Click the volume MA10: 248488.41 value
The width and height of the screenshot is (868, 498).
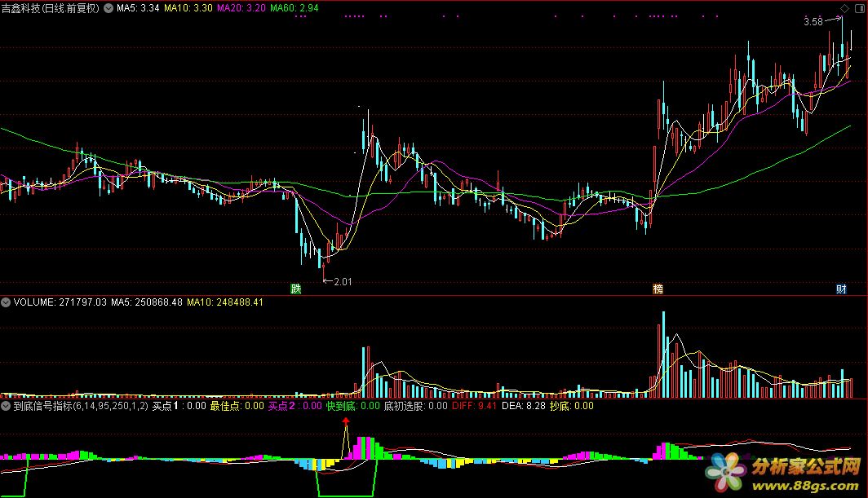click(225, 302)
